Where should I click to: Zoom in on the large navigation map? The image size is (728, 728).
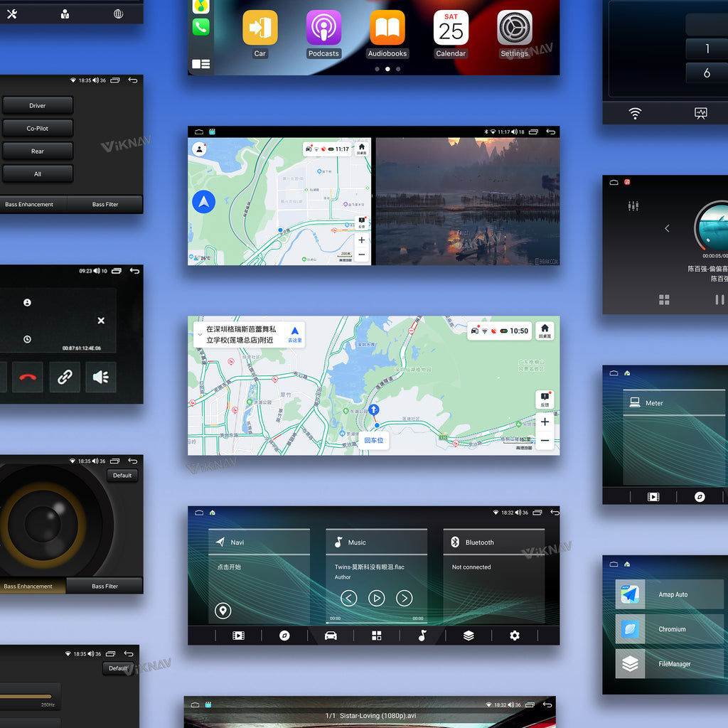pos(545,422)
